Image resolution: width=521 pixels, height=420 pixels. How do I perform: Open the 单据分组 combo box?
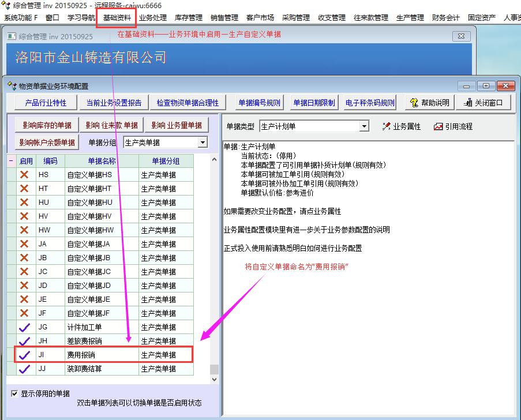pyautogui.click(x=203, y=142)
